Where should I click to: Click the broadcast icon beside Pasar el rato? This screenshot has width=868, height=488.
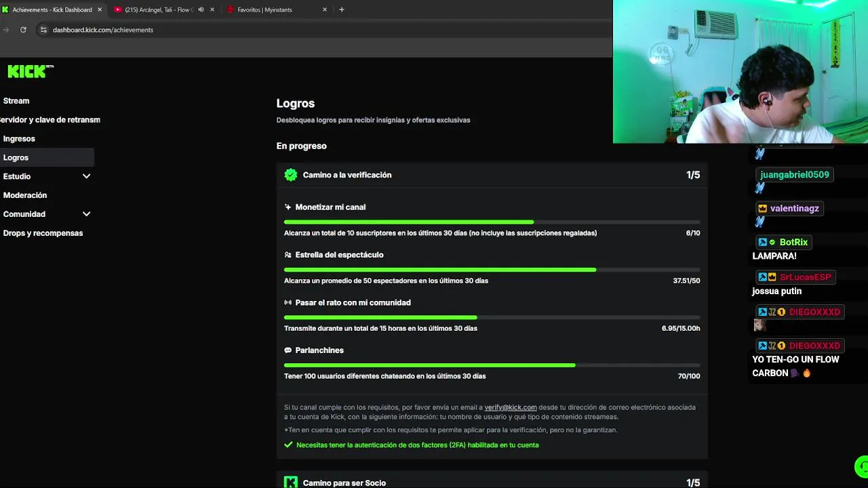tap(288, 302)
